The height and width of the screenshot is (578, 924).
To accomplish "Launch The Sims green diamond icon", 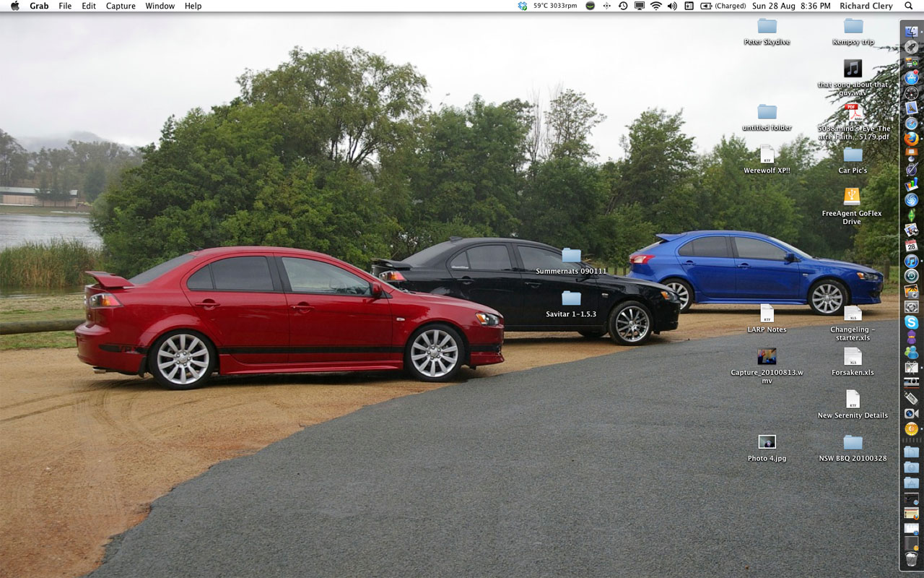I will click(911, 215).
